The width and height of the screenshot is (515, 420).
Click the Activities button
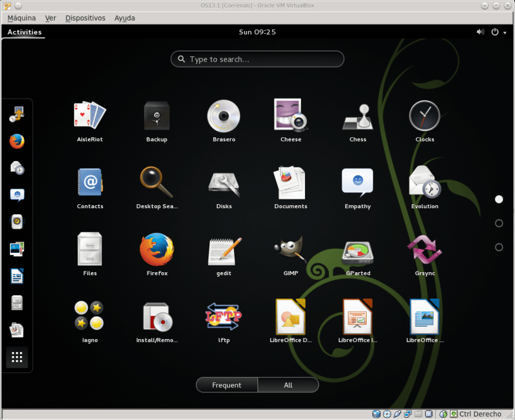pos(25,32)
